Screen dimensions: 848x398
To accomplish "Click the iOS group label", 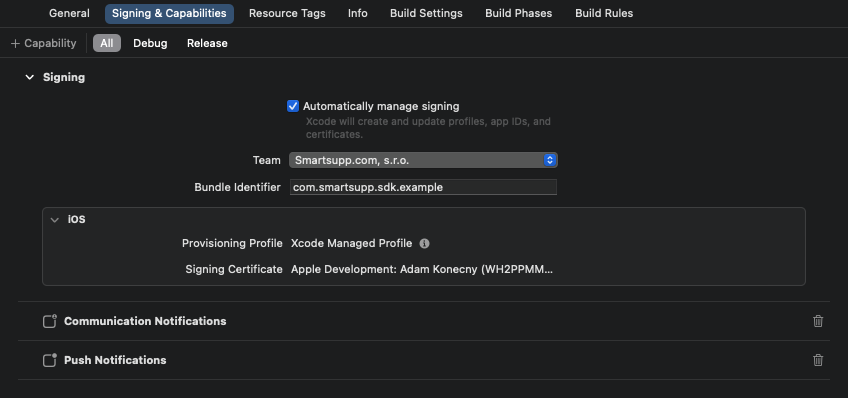I will click(x=76, y=220).
